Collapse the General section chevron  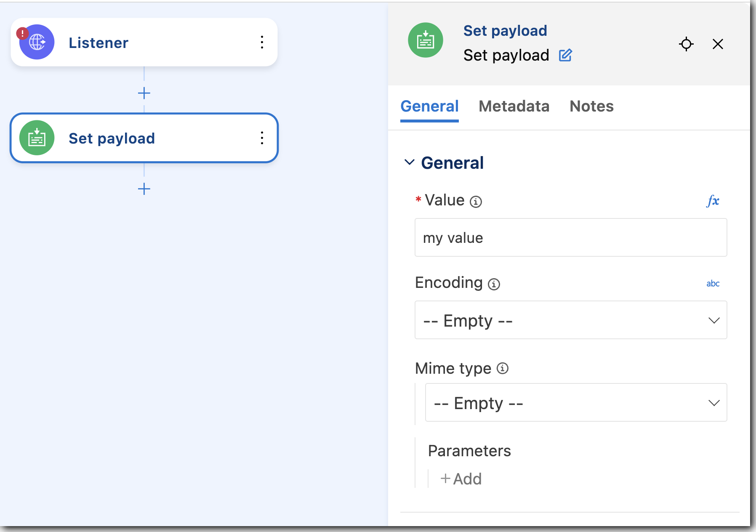pos(409,162)
